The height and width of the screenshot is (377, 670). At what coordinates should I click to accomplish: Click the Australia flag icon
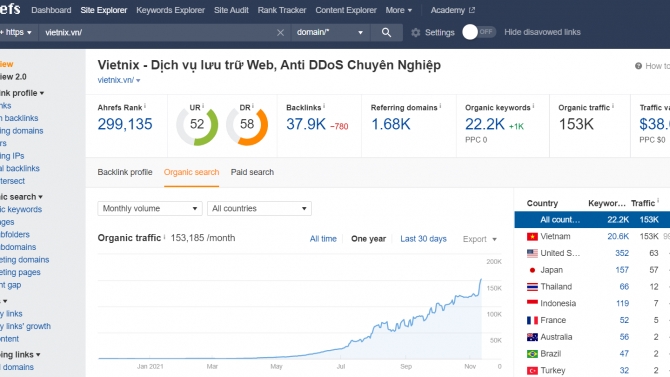click(532, 337)
